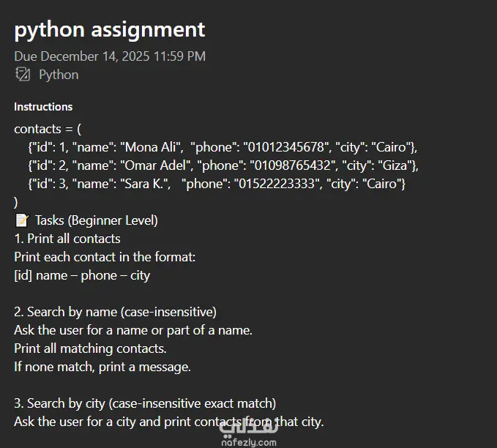Click task "3. Search by city" heading

tap(145, 403)
